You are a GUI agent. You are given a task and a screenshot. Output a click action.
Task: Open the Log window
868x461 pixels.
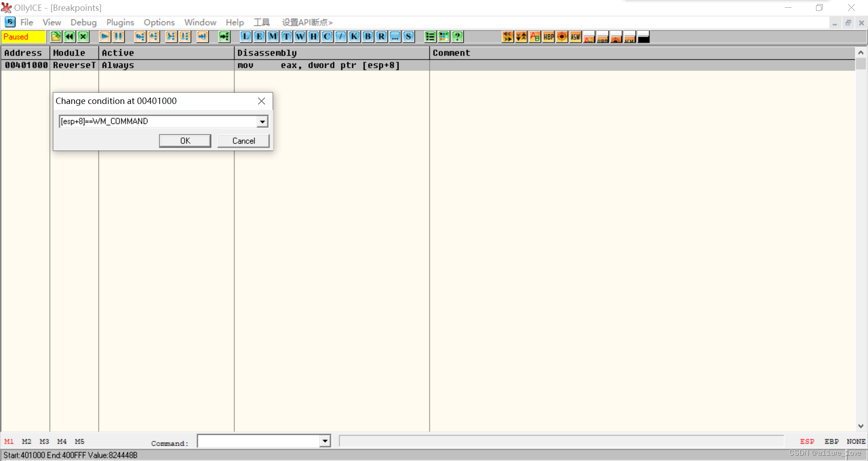point(245,37)
